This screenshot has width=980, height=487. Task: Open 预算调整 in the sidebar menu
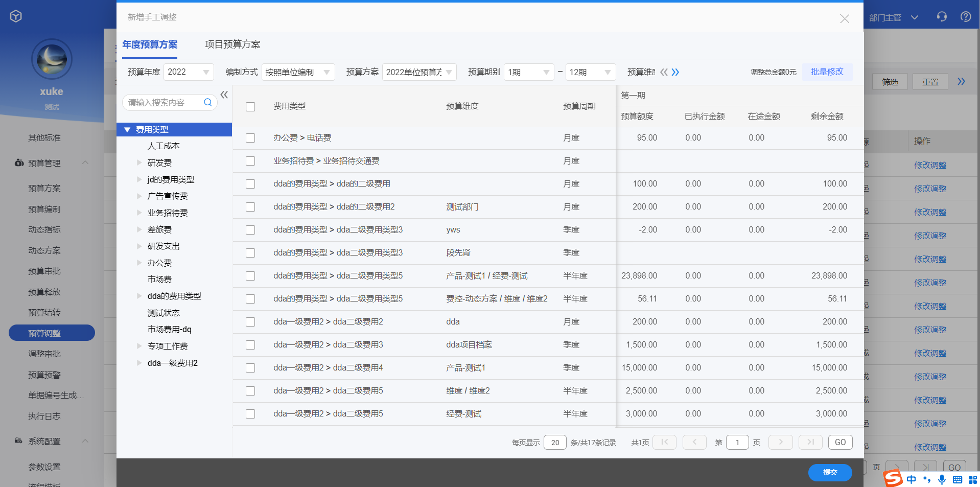52,333
